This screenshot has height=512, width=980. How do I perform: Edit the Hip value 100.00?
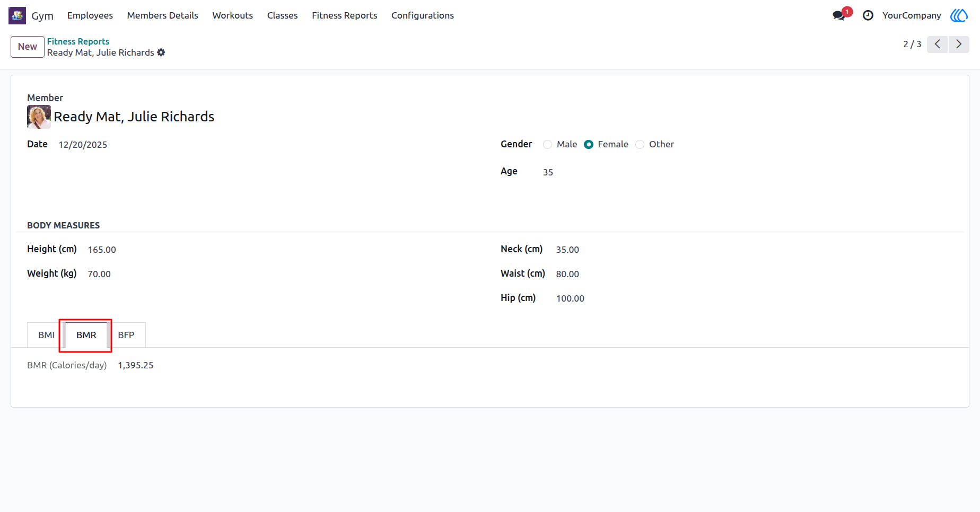570,298
